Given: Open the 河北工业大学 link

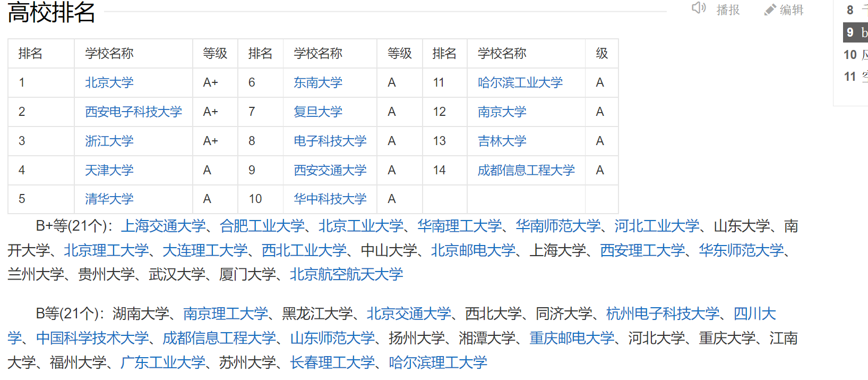Looking at the screenshot, I should click(657, 226).
